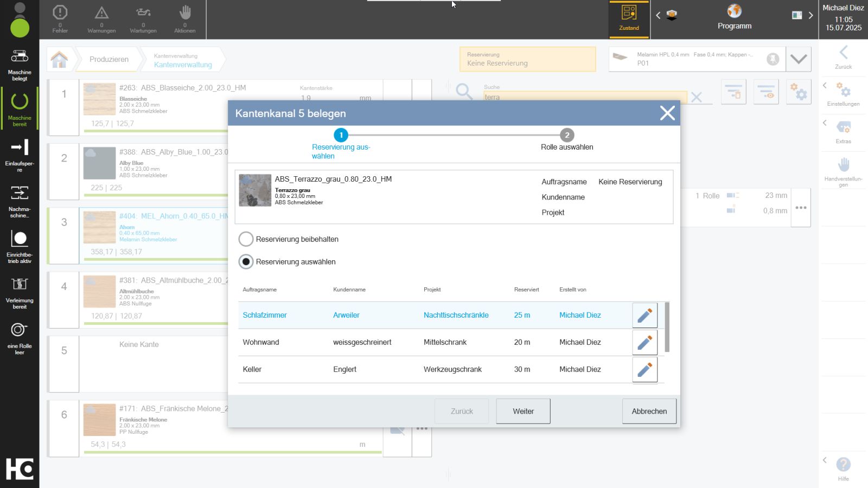Click the Nachmaschine sidebar icon
Screen dimensions: 868x488
click(x=20, y=201)
